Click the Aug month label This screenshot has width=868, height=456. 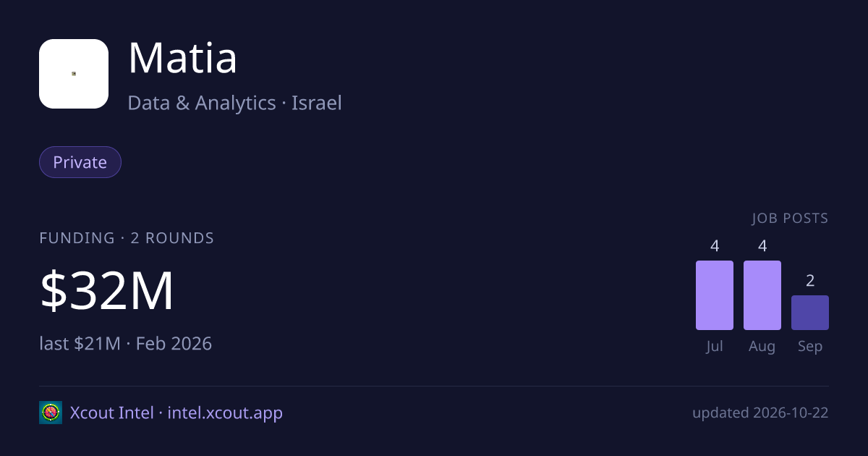pyautogui.click(x=762, y=346)
